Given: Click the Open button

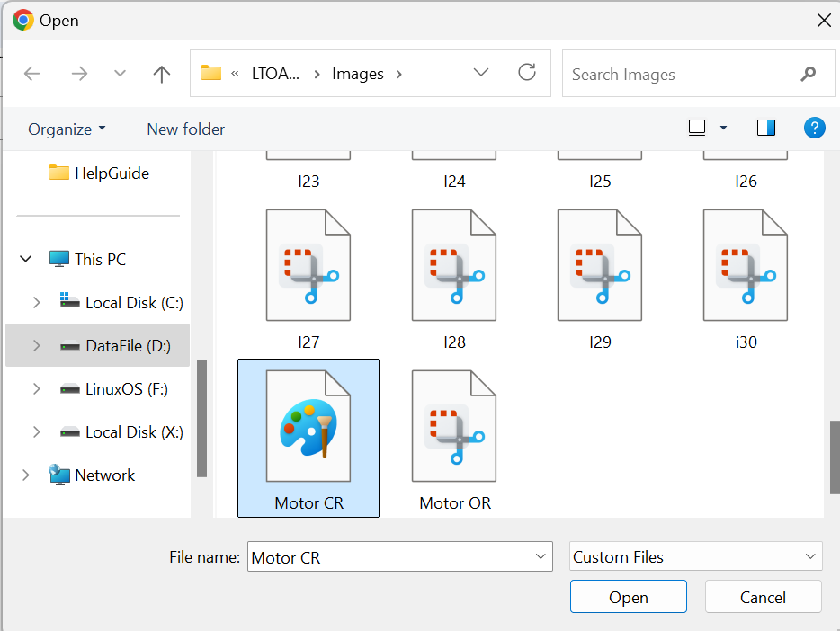Looking at the screenshot, I should point(628,596).
